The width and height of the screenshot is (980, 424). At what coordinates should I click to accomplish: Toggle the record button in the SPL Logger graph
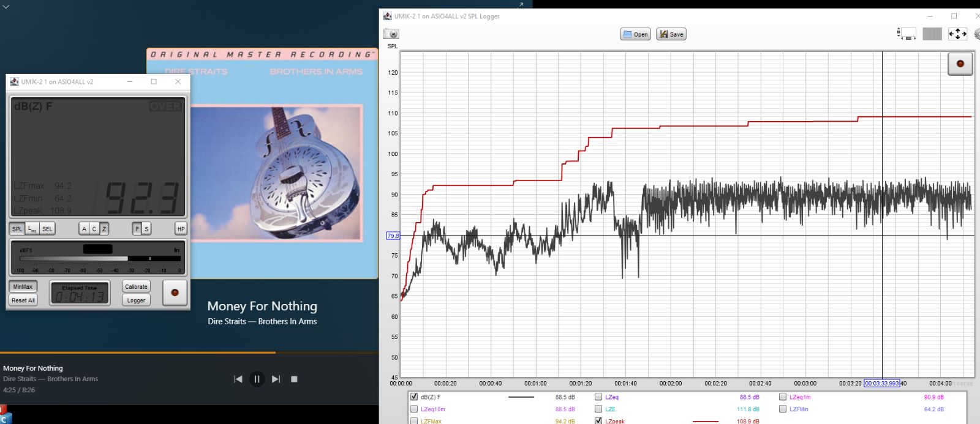point(960,64)
